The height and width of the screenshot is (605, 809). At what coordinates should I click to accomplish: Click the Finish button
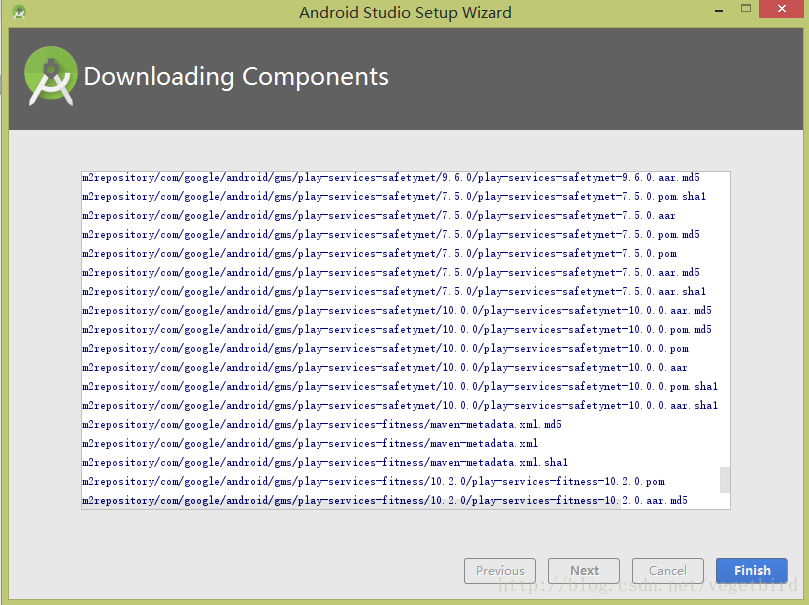tap(752, 570)
